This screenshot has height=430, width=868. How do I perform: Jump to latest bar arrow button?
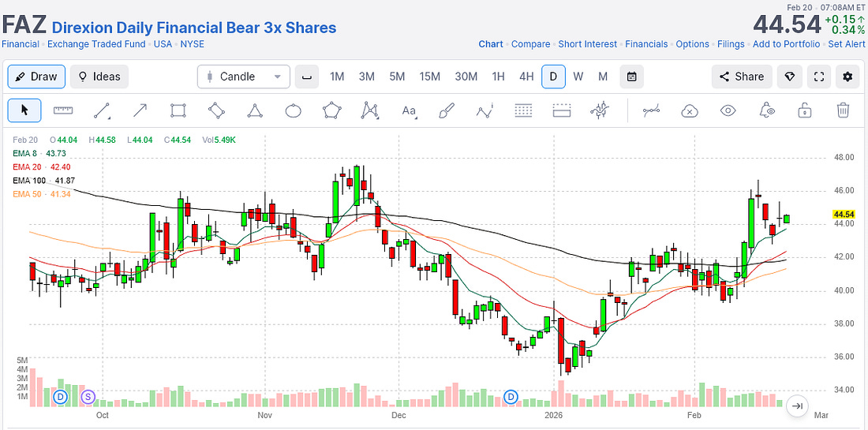[797, 406]
